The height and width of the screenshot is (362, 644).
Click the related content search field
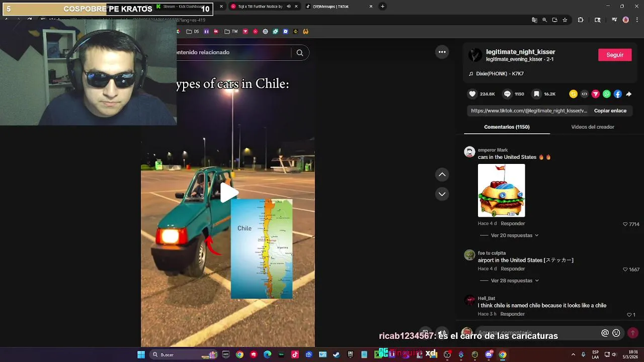pos(233,52)
